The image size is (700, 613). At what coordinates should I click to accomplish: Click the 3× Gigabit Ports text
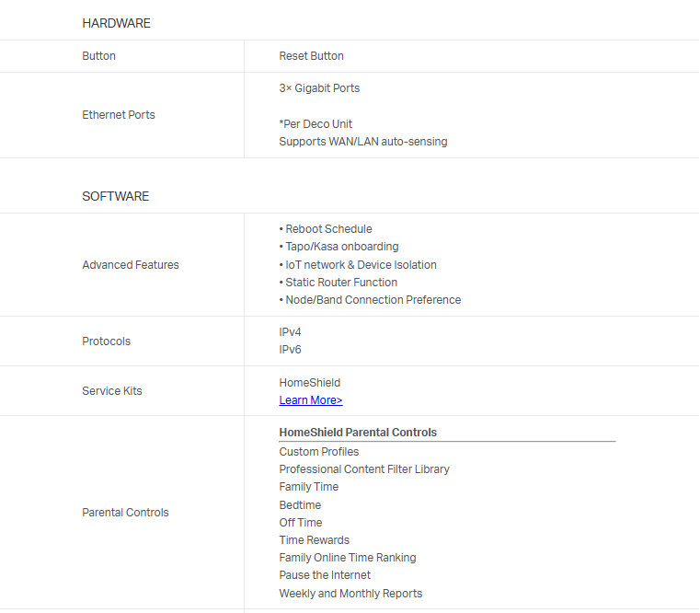coord(319,88)
